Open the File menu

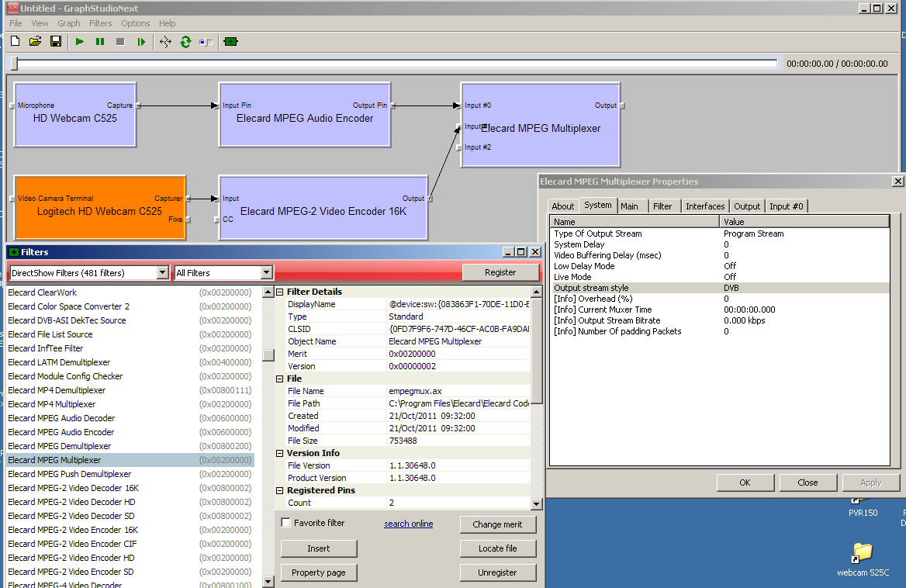16,23
